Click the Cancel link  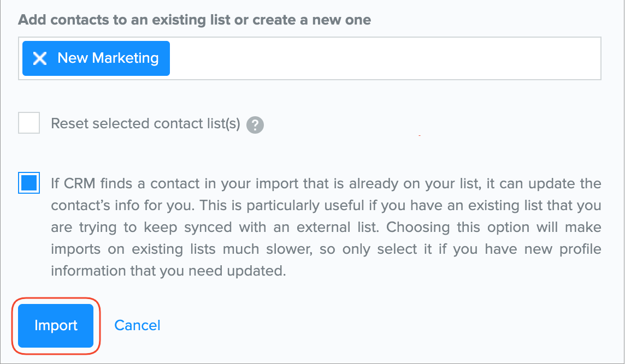point(137,326)
